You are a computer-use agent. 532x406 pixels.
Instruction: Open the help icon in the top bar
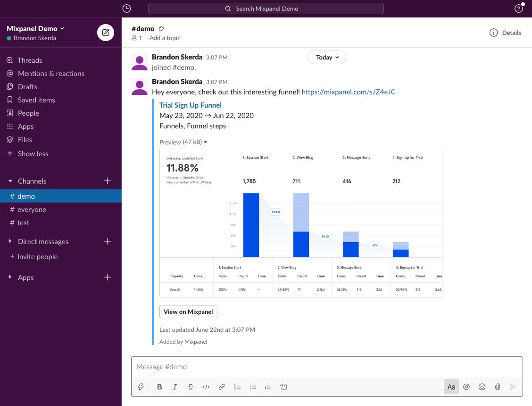pyautogui.click(x=519, y=8)
